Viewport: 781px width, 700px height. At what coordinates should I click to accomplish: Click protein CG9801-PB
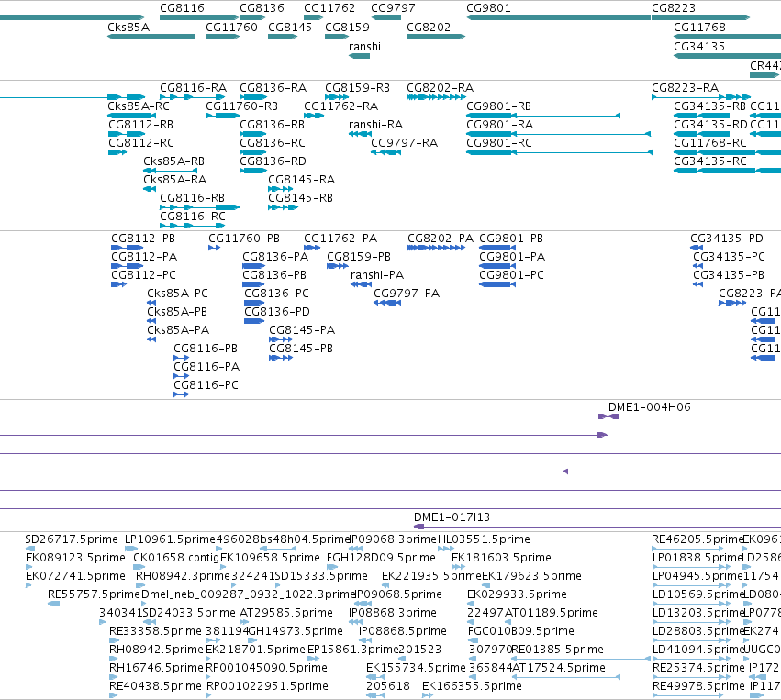tap(511, 239)
